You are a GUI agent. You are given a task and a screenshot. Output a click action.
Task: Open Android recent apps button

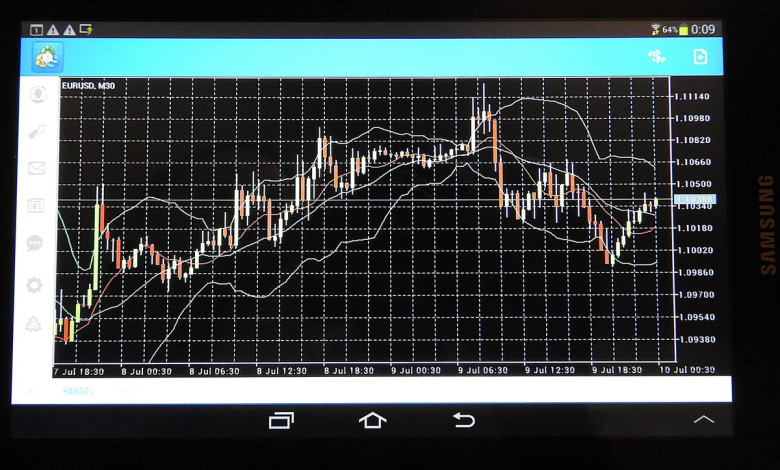(282, 420)
